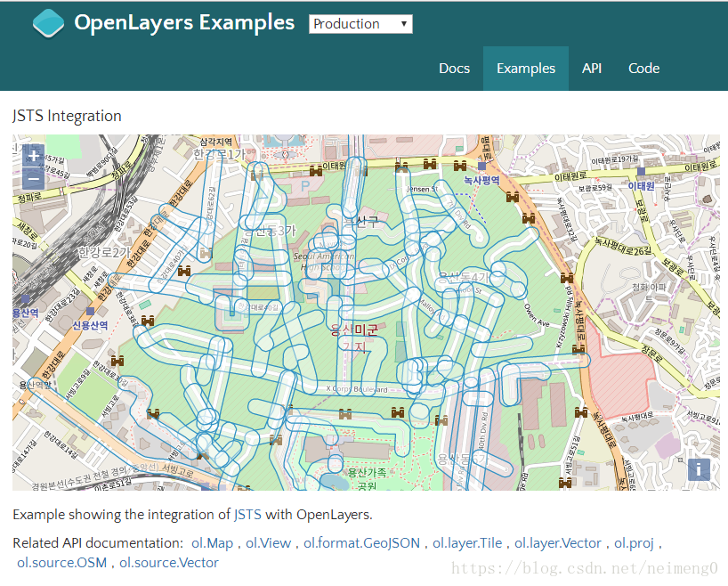The width and height of the screenshot is (728, 586).
Task: Open ol.format.GeoJSON documentation link
Action: coord(361,542)
